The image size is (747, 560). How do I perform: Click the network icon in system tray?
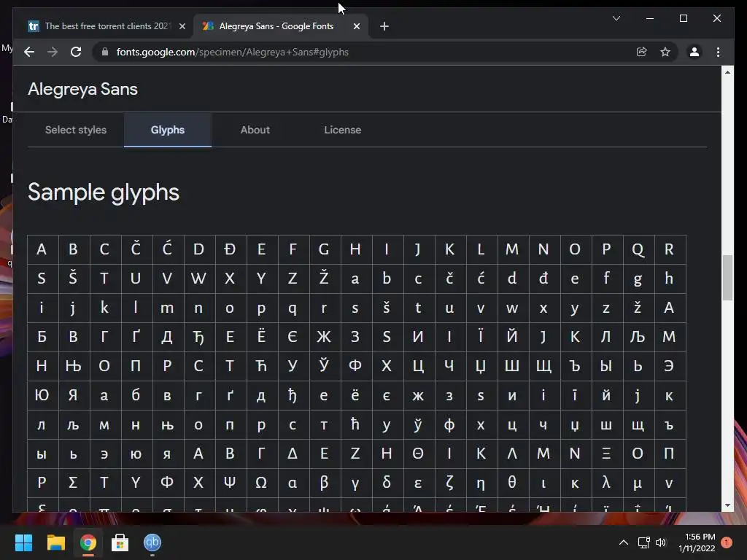[x=643, y=542]
